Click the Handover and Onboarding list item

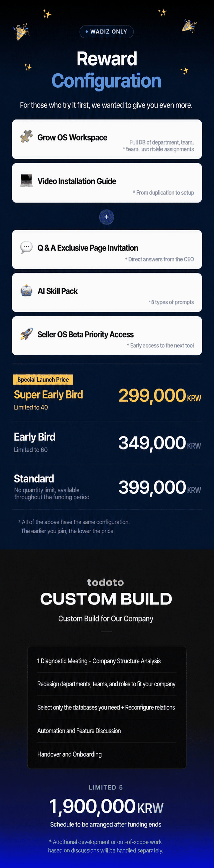tap(107, 754)
